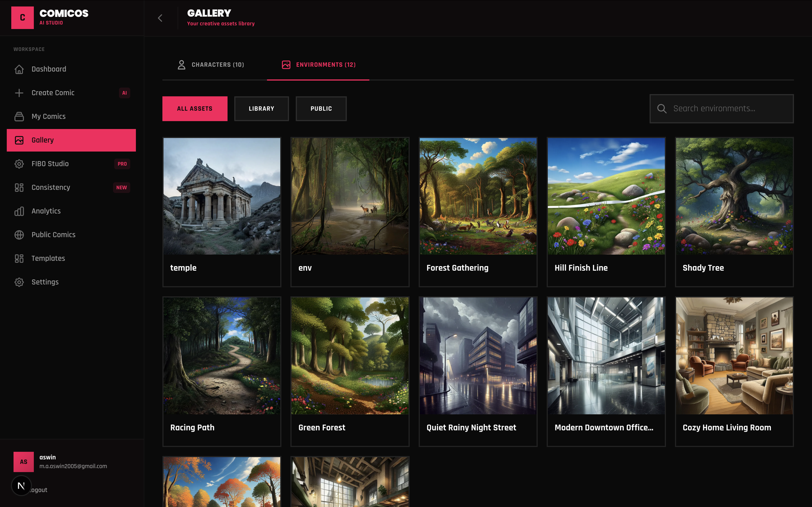This screenshot has width=812, height=507.
Task: Switch to the Characters (10) tab
Action: click(x=211, y=65)
